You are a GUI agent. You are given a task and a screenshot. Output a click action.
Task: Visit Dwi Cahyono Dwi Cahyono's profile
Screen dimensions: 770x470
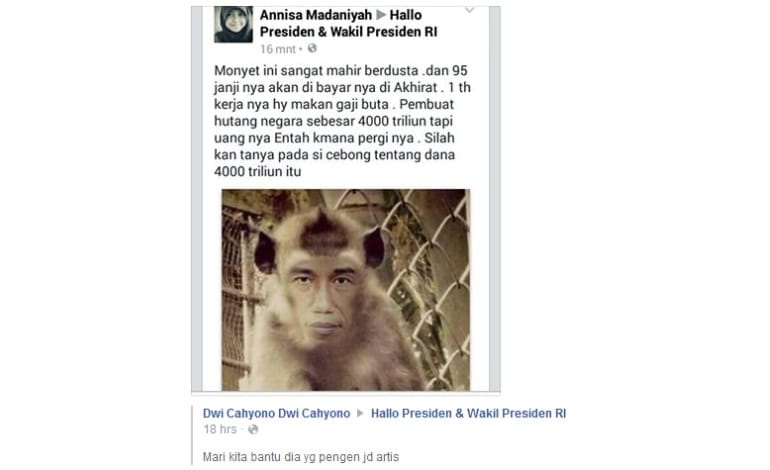point(276,414)
